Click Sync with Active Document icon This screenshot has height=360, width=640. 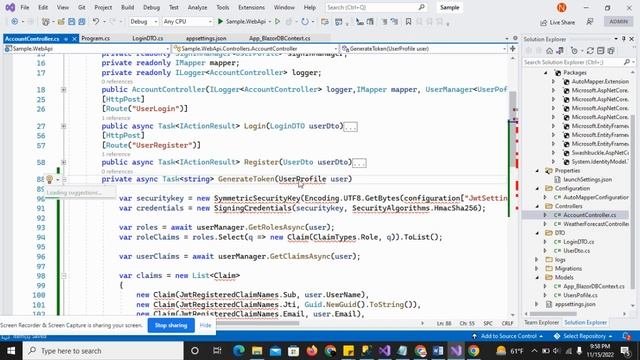coord(590,51)
